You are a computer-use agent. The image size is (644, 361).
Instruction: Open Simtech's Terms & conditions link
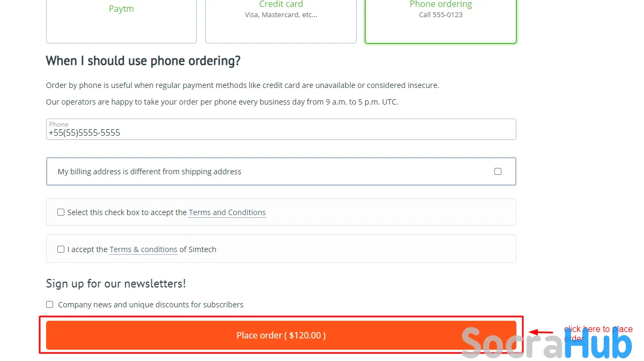click(143, 249)
